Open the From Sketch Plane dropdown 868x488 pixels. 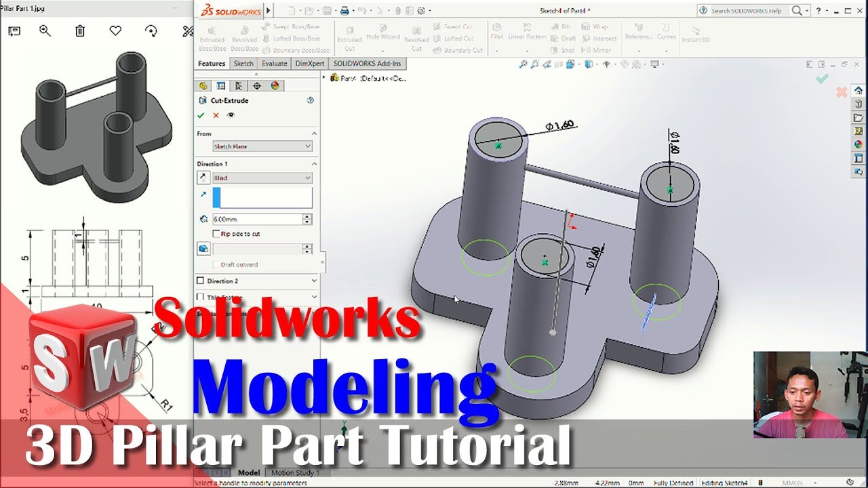point(262,146)
